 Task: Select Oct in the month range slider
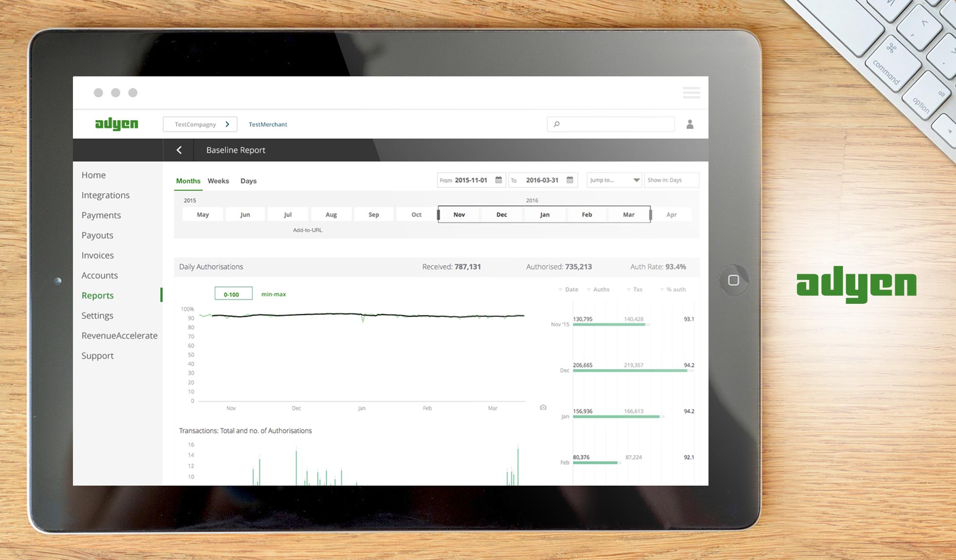click(x=416, y=214)
